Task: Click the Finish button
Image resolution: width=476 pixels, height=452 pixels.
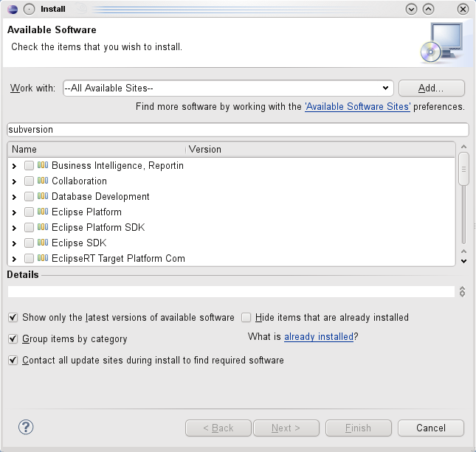Action: pyautogui.click(x=359, y=428)
